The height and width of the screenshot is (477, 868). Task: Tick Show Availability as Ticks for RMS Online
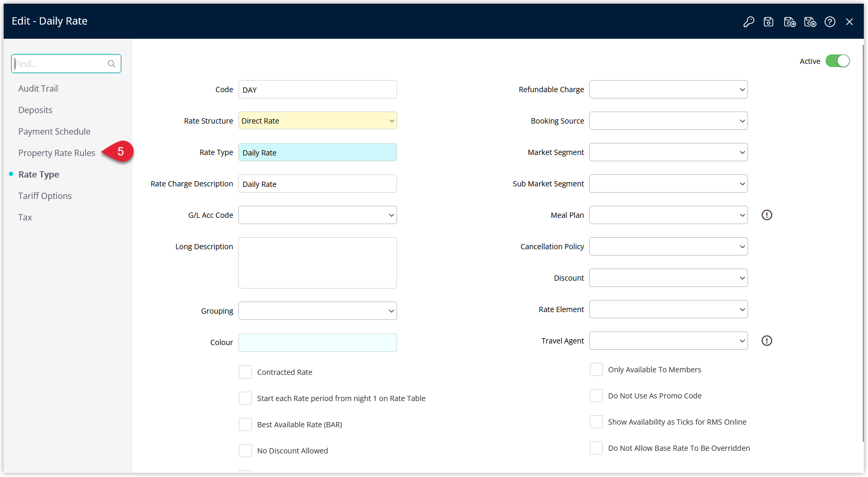coord(596,422)
